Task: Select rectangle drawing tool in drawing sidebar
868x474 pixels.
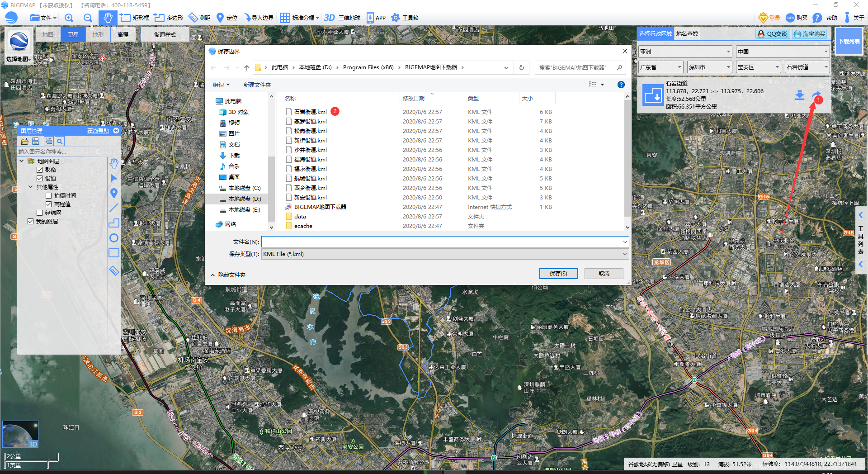Action: click(114, 253)
